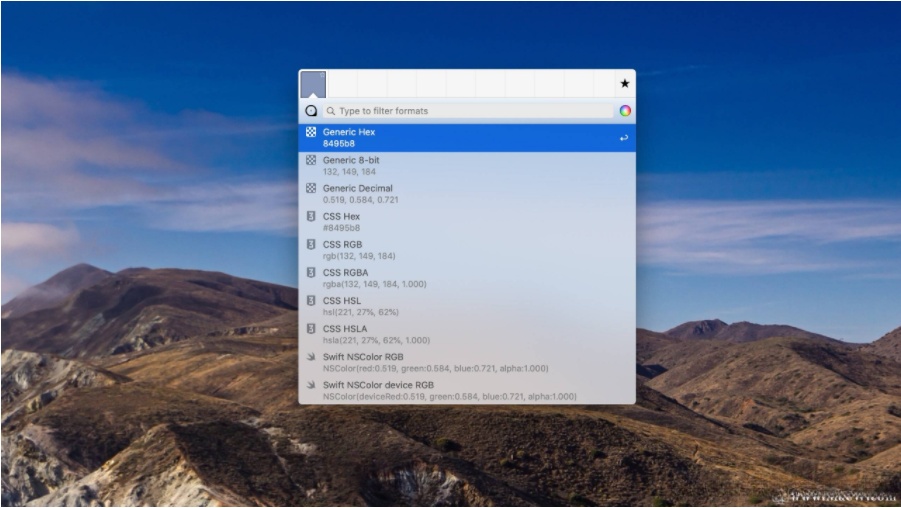901x508 pixels.
Task: Click the search magnifier in filter field
Action: pyautogui.click(x=331, y=111)
